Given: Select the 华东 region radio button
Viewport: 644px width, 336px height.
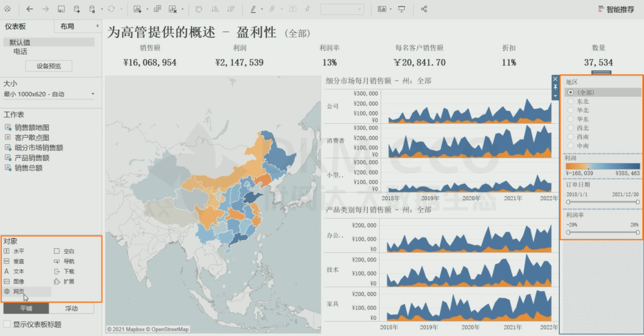Looking at the screenshot, I should click(571, 119).
